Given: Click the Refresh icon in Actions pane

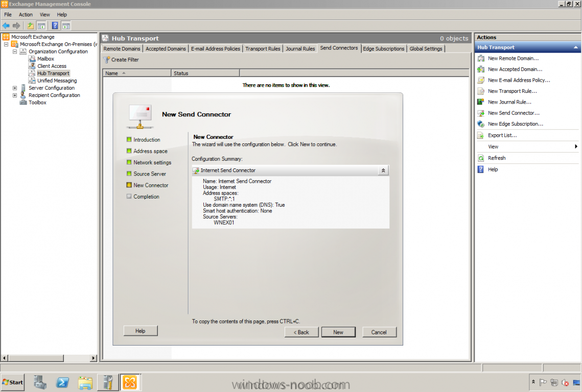Looking at the screenshot, I should [481, 158].
